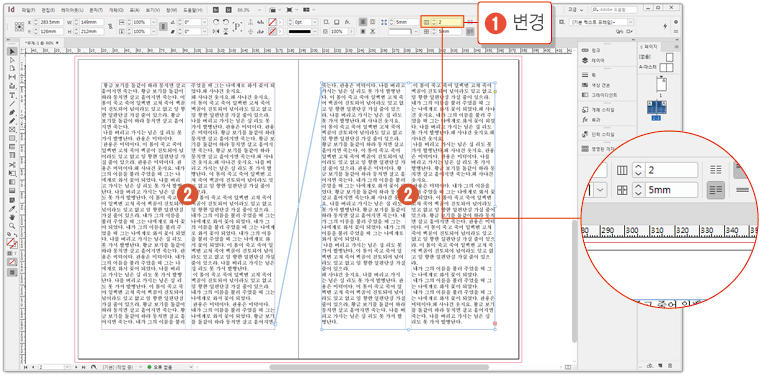
Task: Select the Line tool
Action: pos(12,103)
